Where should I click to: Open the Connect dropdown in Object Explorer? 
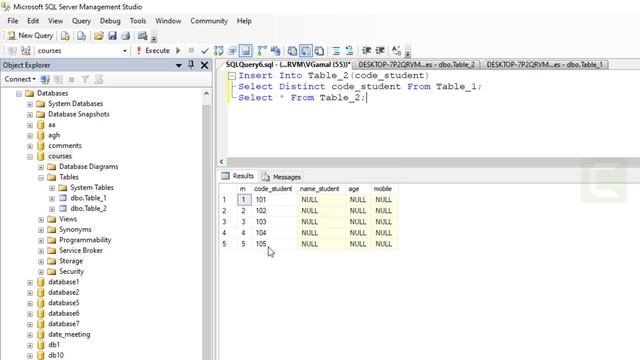coord(20,79)
